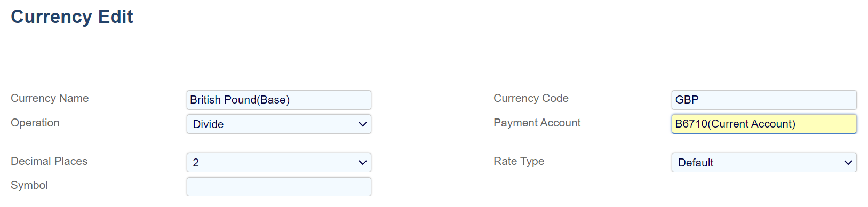868x207 pixels.
Task: Open the Decimal Places combo showing 2
Action: click(x=279, y=162)
